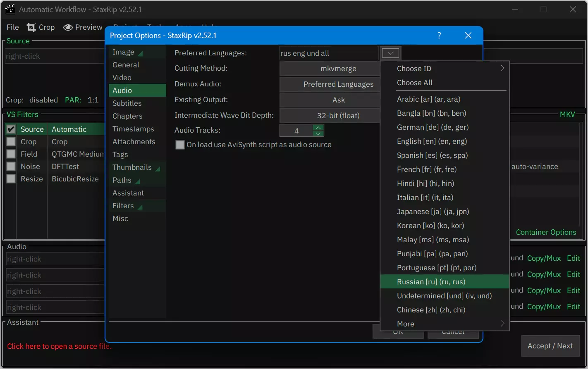Open Preview with the eye icon
The height and width of the screenshot is (369, 588).
point(68,27)
